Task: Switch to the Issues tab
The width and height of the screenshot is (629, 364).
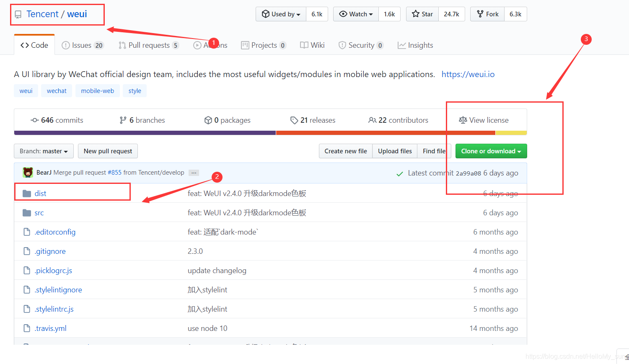Action: [83, 45]
